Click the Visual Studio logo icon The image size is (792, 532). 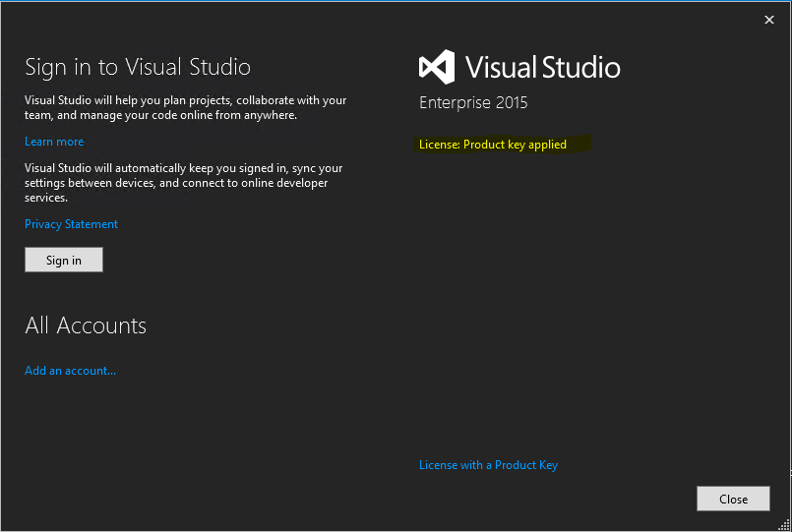tap(437, 67)
